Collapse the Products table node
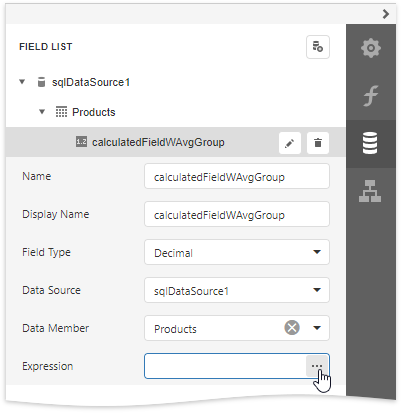 tap(42, 112)
